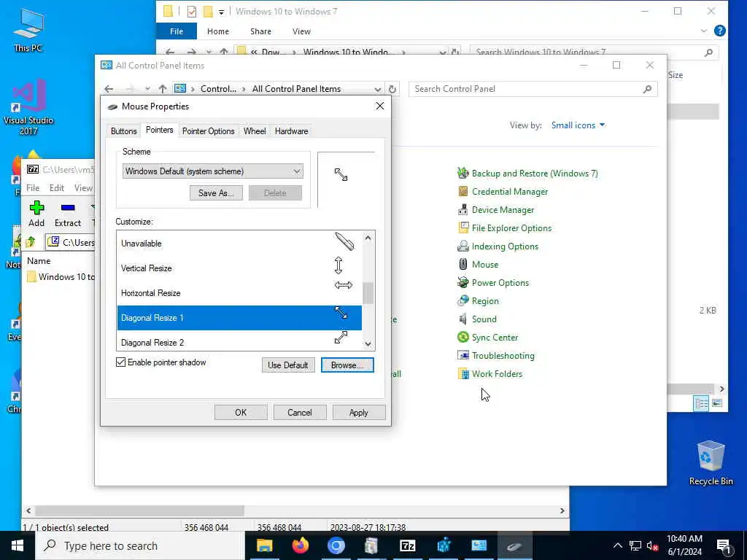Click the Windows taskbar search box
The height and width of the screenshot is (560, 747).
point(139,545)
